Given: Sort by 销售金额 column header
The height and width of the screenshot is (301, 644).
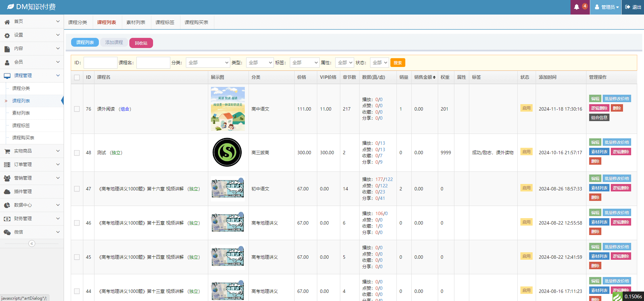Looking at the screenshot, I should click(425, 77).
